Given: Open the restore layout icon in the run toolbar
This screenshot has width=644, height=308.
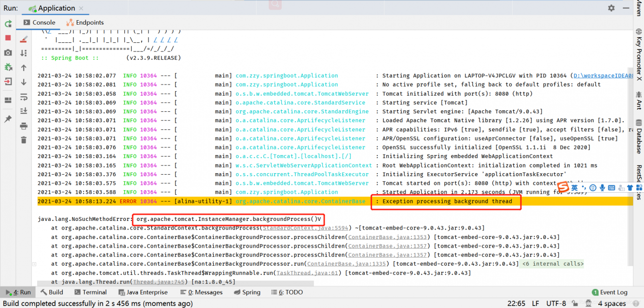Looking at the screenshot, I should tap(8, 100).
